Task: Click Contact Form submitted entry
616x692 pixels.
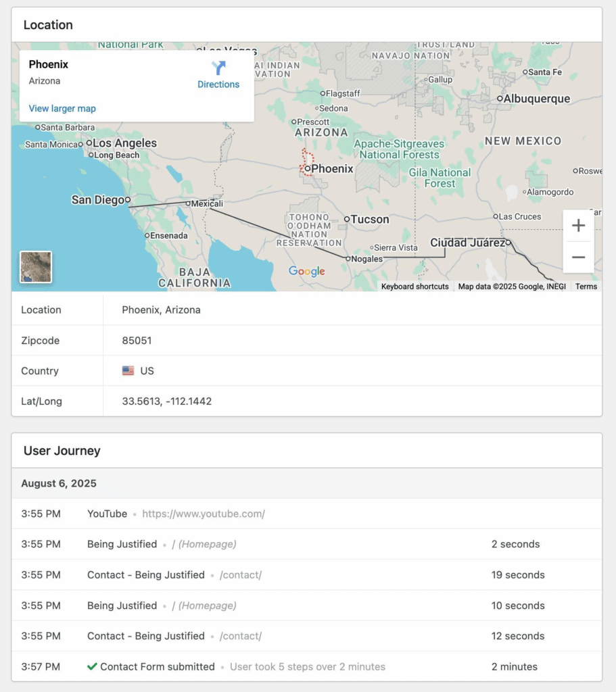Action: [x=157, y=666]
